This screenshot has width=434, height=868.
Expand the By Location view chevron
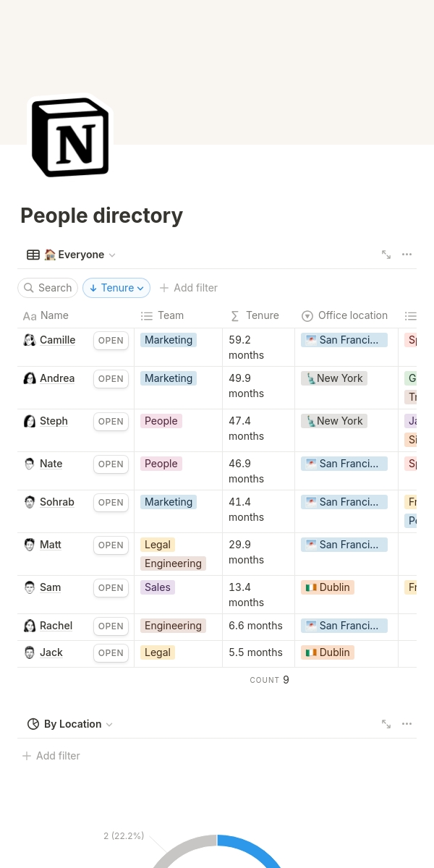109,724
